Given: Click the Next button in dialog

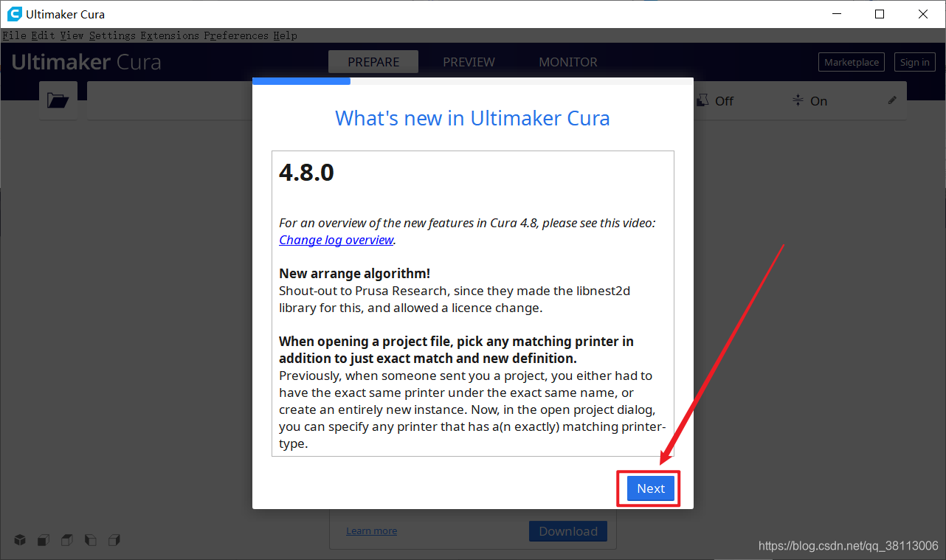Looking at the screenshot, I should coord(651,488).
